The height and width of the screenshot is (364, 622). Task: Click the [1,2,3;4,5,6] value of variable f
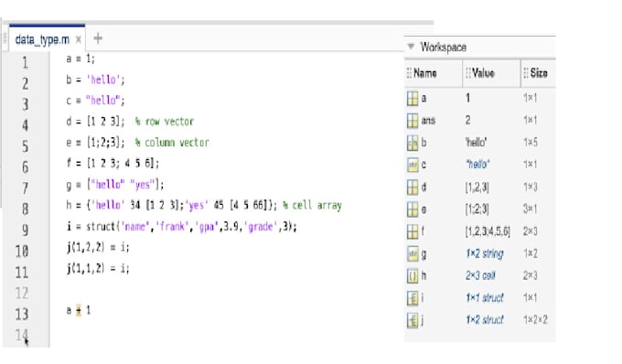(x=488, y=231)
